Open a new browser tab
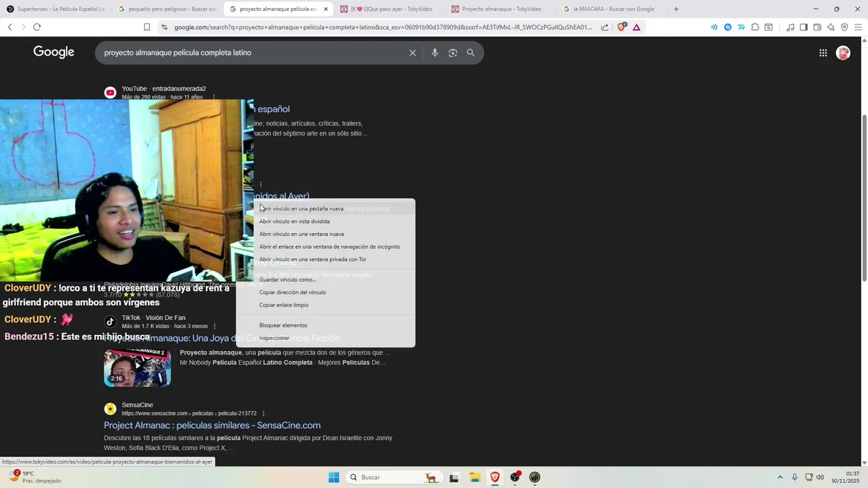The height and width of the screenshot is (488, 868). [675, 9]
